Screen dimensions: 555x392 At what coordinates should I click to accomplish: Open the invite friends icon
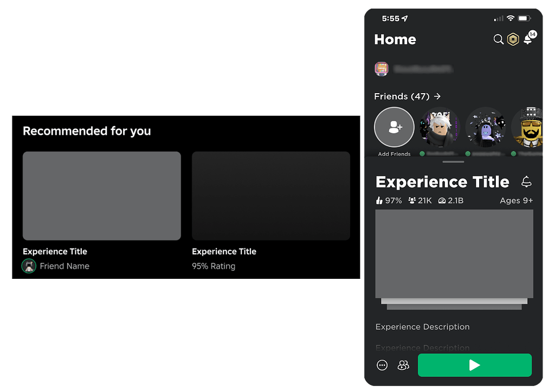point(403,365)
